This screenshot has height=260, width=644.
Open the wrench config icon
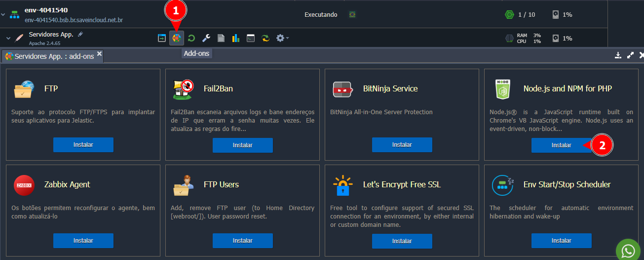[206, 38]
